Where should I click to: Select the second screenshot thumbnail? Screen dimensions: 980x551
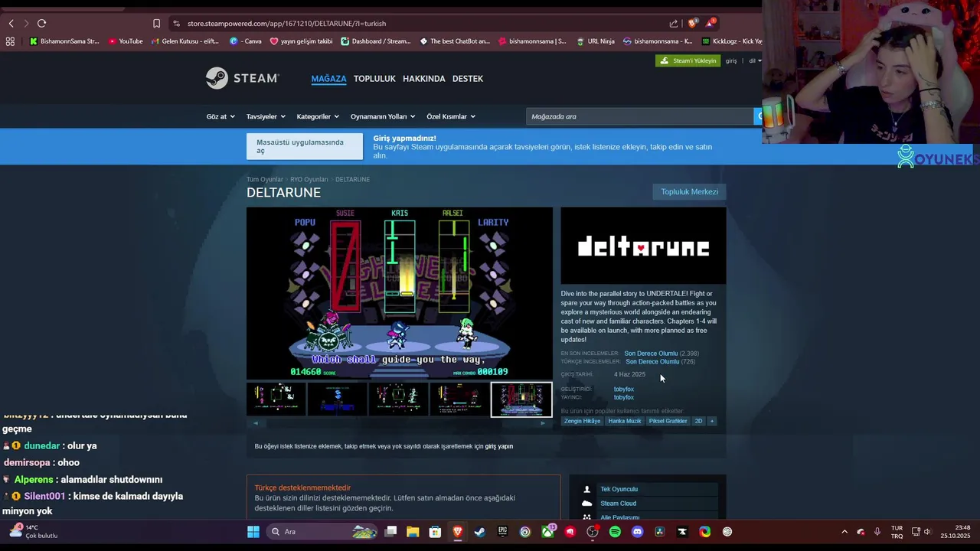point(338,399)
